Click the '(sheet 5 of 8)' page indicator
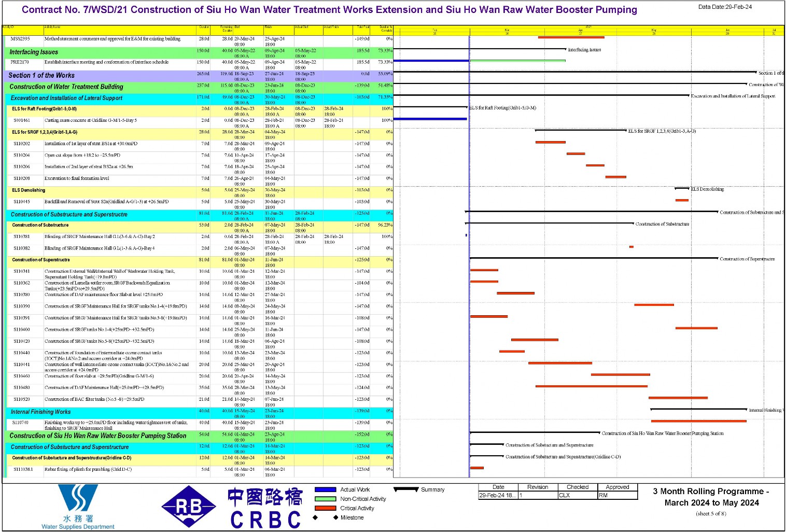This screenshot has width=786, height=532. [711, 514]
